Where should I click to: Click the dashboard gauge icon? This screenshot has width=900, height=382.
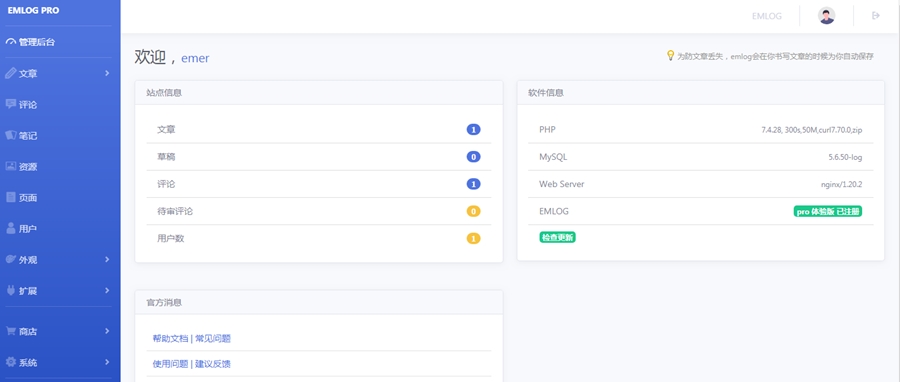pos(11,42)
